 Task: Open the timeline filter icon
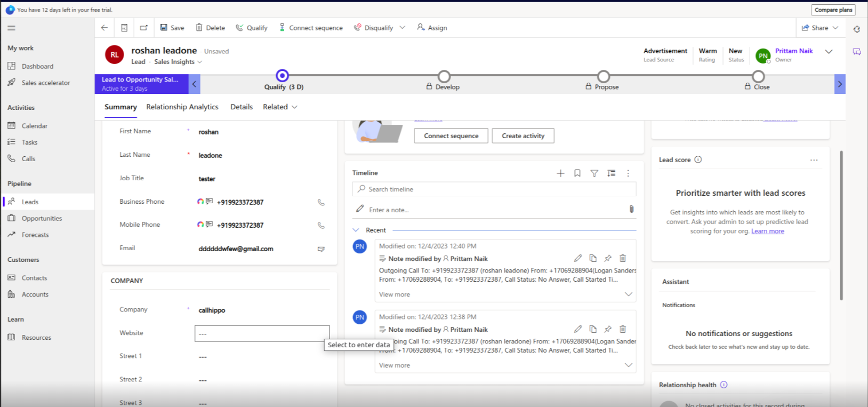pos(594,173)
